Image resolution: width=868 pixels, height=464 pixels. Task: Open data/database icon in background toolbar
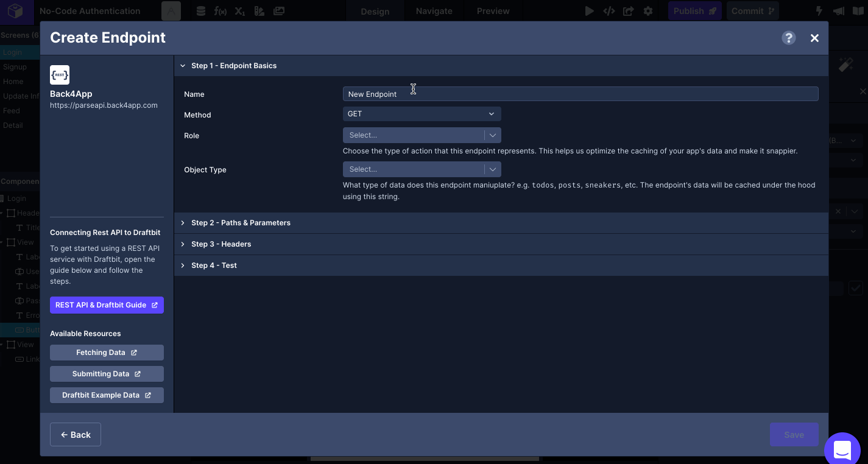point(202,11)
